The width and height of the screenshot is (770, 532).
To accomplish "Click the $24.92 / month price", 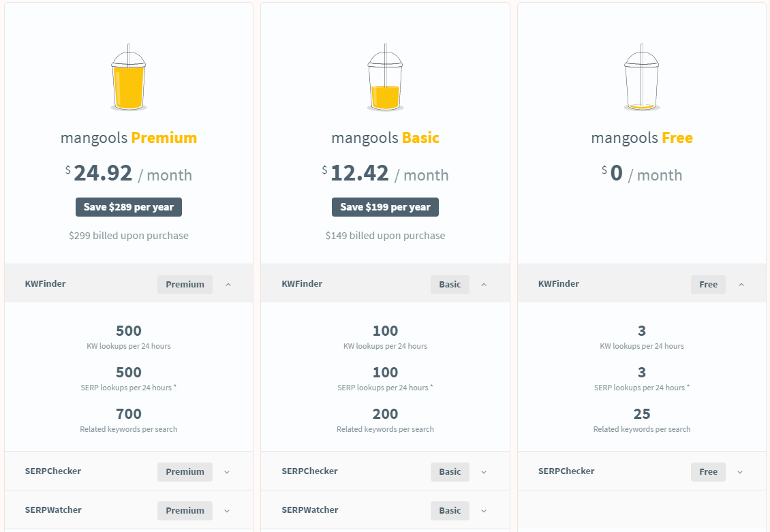I will point(129,173).
